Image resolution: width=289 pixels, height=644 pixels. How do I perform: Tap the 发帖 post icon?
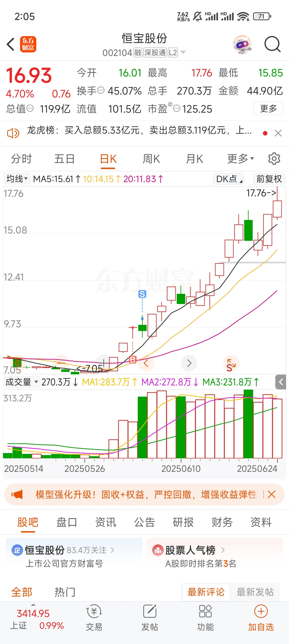tap(150, 611)
